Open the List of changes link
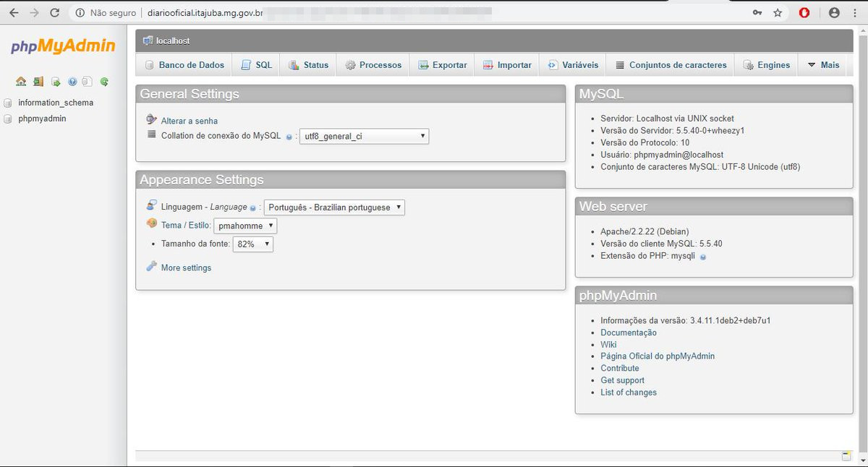868x467 pixels. [629, 393]
